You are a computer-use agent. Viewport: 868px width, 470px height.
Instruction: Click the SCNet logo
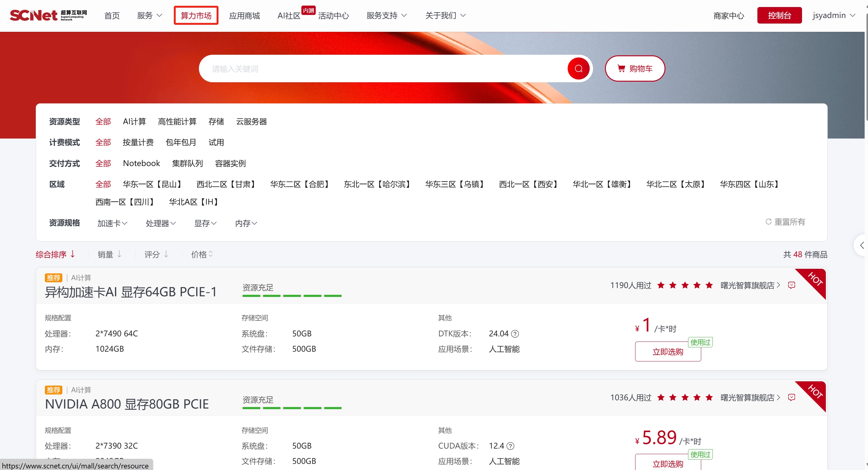[48, 15]
